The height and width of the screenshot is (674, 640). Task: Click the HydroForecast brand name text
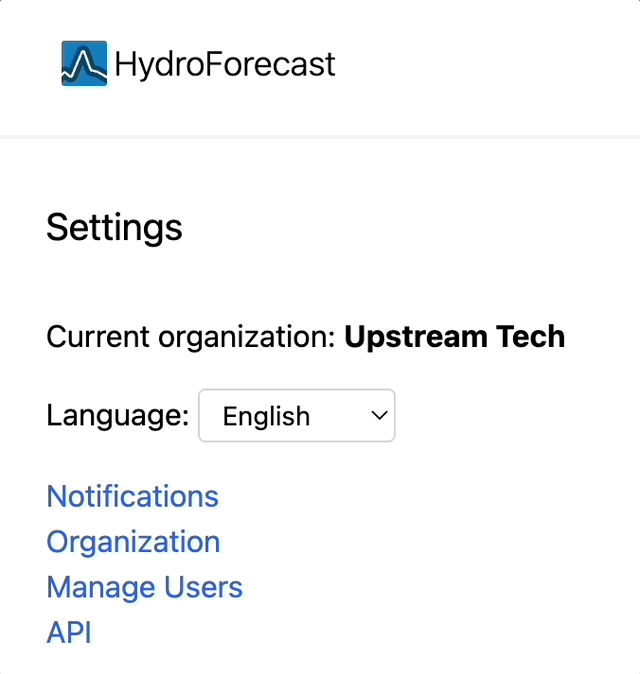[x=225, y=64]
